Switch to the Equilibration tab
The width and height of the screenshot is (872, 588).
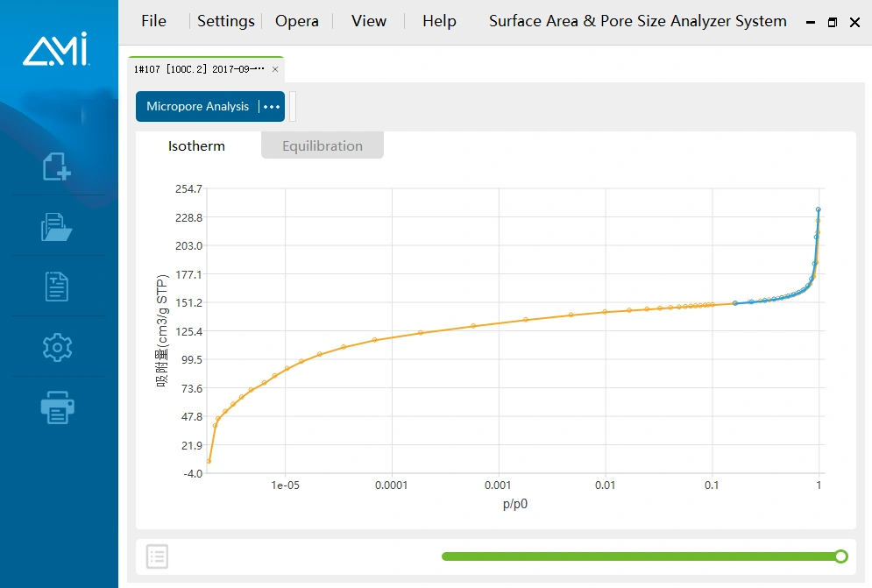[323, 146]
